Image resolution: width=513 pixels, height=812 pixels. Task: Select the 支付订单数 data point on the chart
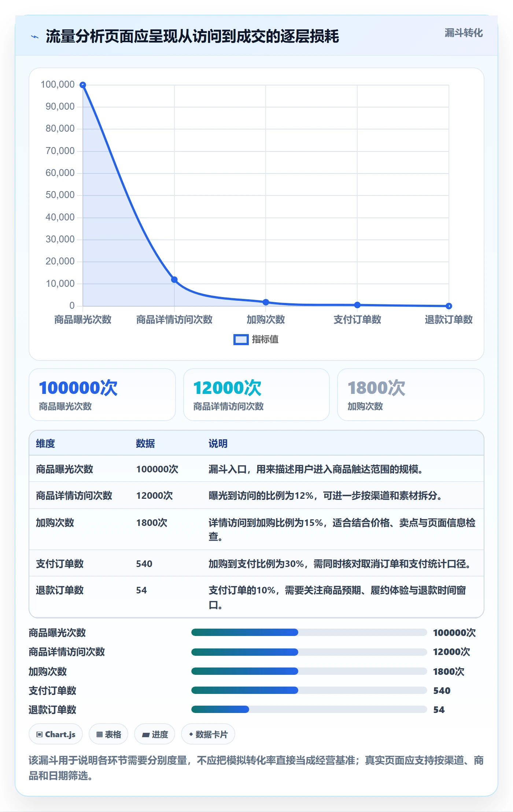coord(357,305)
